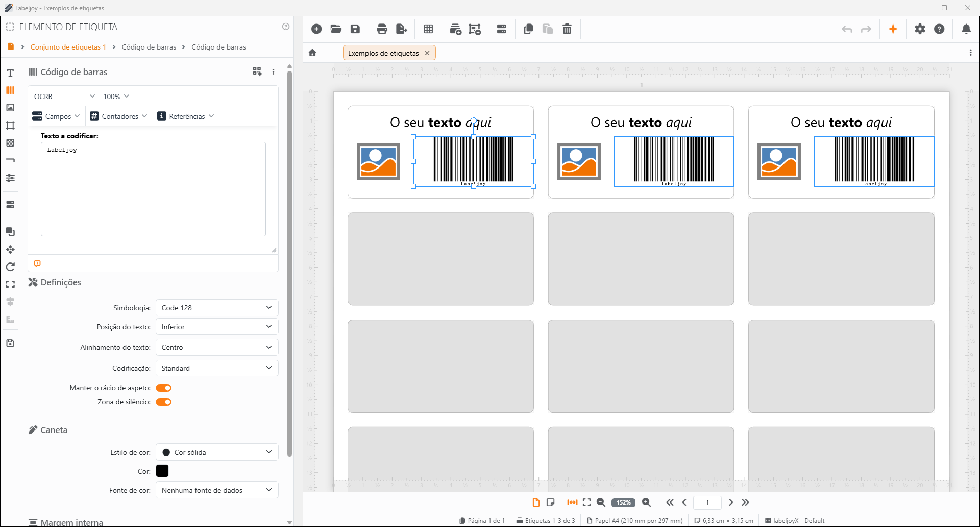Open the Referências menu
Image resolution: width=980 pixels, height=527 pixels.
[x=186, y=116]
